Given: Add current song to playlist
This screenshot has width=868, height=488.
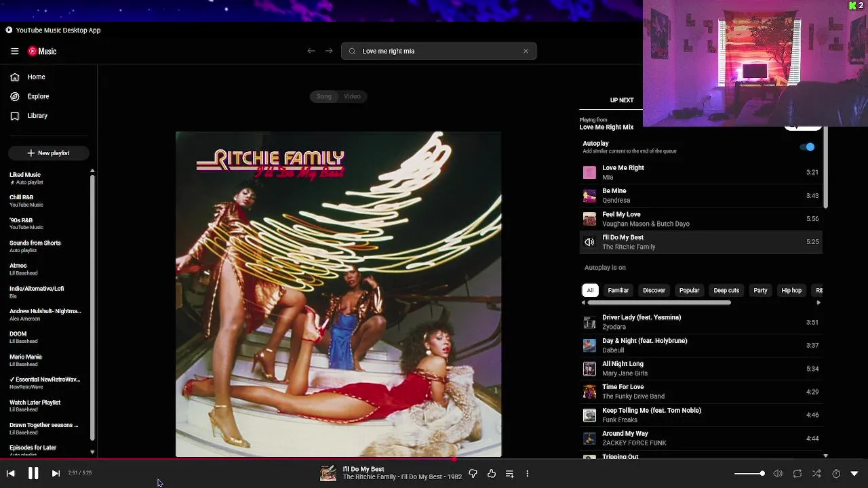Looking at the screenshot, I should point(510,474).
